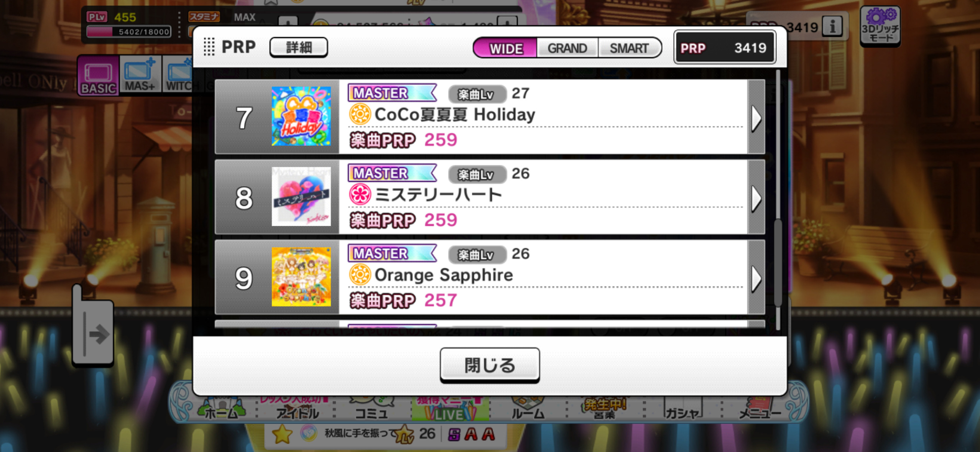Click the stamina plus icon
This screenshot has height=452, width=980.
point(288,21)
